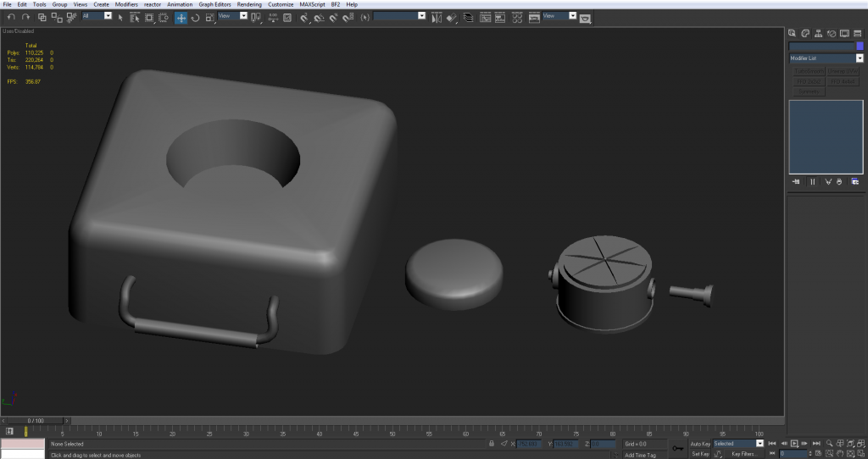Click the Select and Rotate tool
Viewport: 868px width, 459px height.
point(195,17)
